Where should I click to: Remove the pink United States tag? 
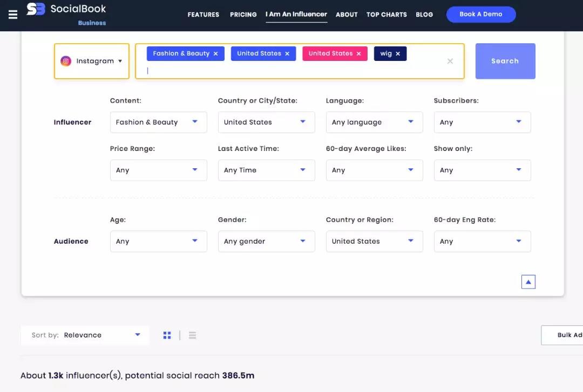click(x=358, y=53)
